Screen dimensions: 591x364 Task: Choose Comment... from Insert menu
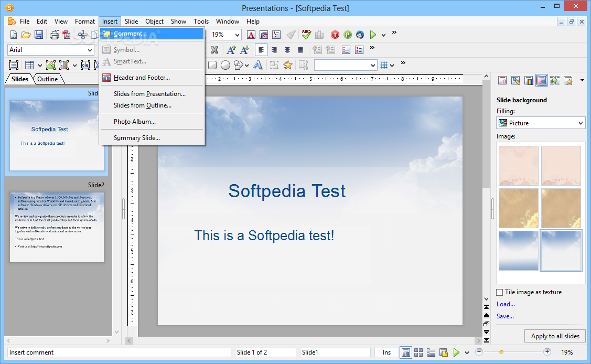[x=152, y=34]
